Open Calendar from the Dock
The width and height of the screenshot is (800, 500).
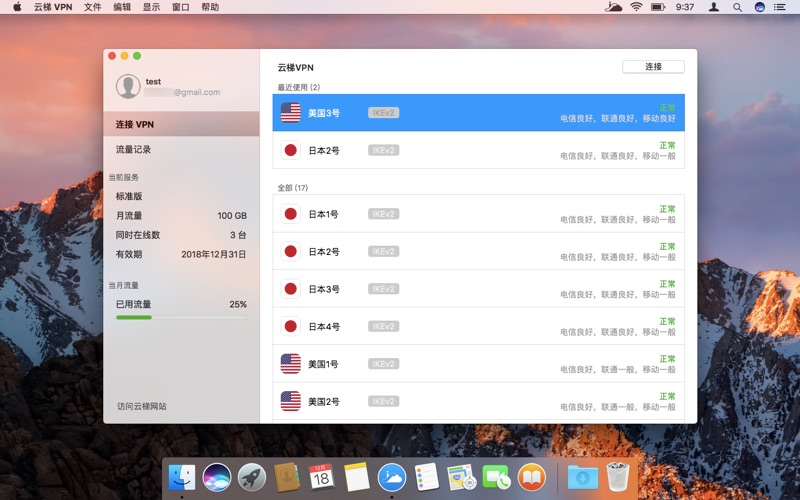[321, 478]
